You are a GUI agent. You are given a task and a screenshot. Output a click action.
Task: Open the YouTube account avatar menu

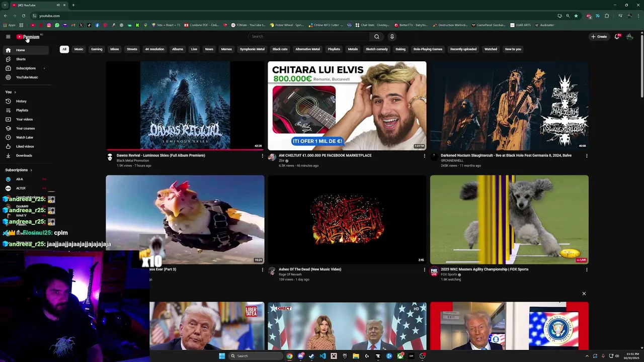(629, 37)
